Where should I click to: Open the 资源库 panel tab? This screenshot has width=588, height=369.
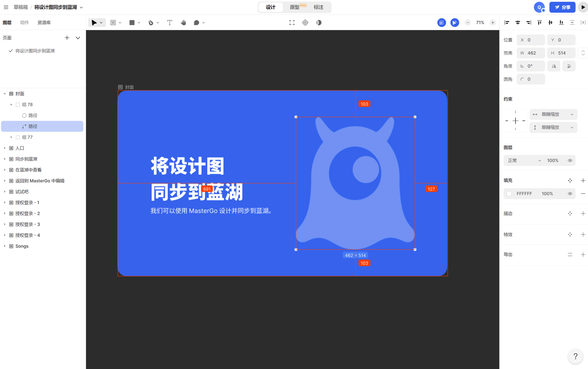(x=44, y=23)
